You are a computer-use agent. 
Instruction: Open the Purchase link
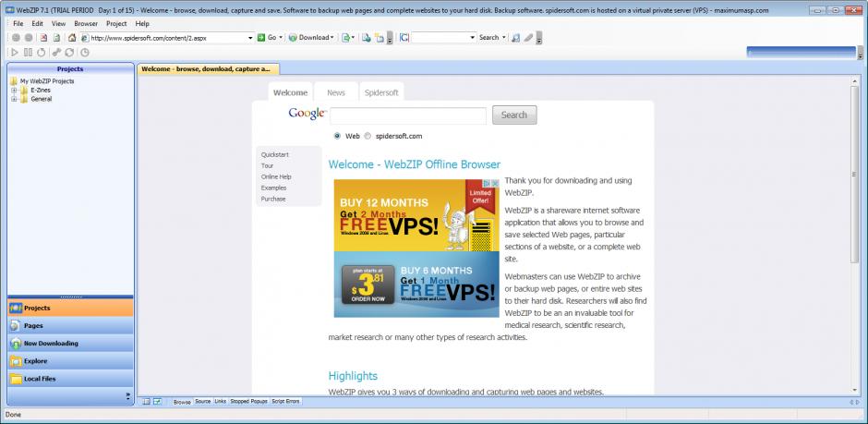(273, 199)
